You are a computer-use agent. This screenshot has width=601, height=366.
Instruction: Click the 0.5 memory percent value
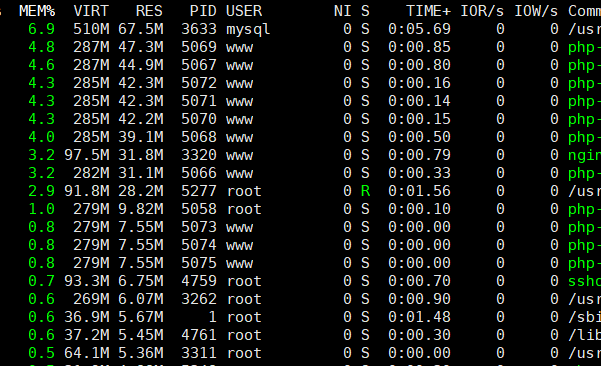point(41,353)
